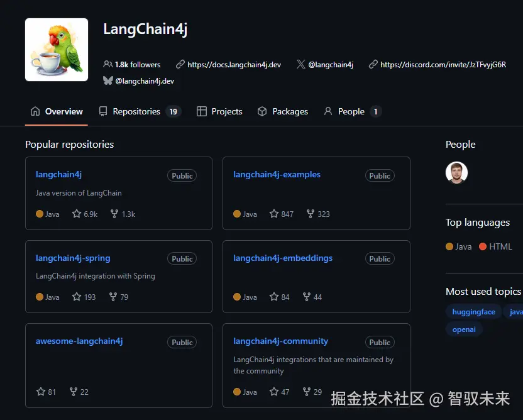Click the member avatar under People

[x=456, y=173]
